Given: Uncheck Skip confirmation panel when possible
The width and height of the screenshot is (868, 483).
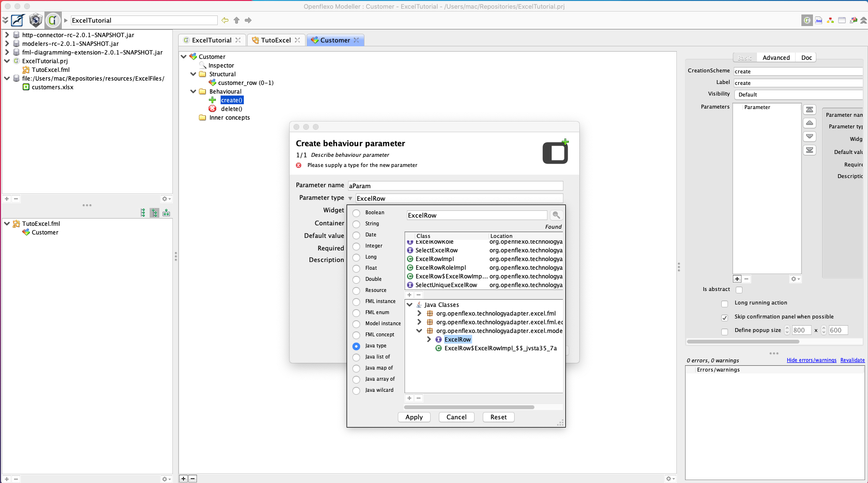Looking at the screenshot, I should [x=725, y=317].
